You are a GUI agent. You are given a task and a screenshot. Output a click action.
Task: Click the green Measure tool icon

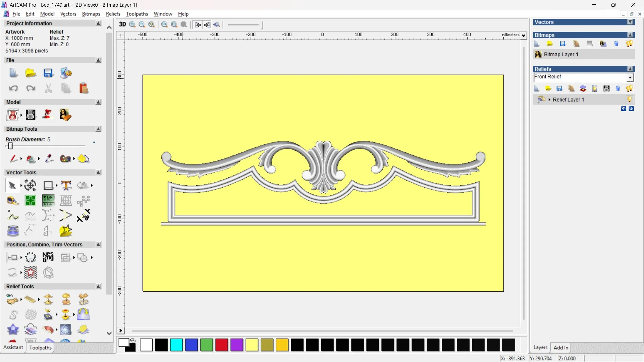[31, 200]
